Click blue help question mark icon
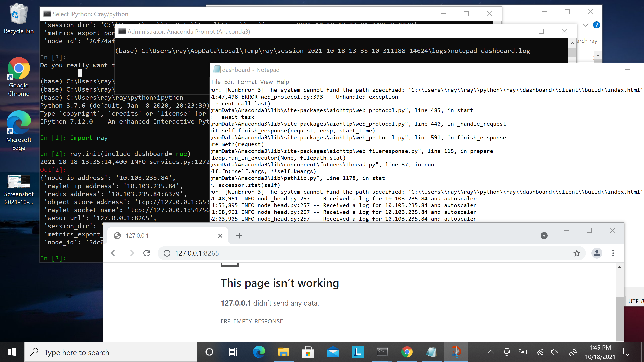This screenshot has width=644, height=362. 596,25
